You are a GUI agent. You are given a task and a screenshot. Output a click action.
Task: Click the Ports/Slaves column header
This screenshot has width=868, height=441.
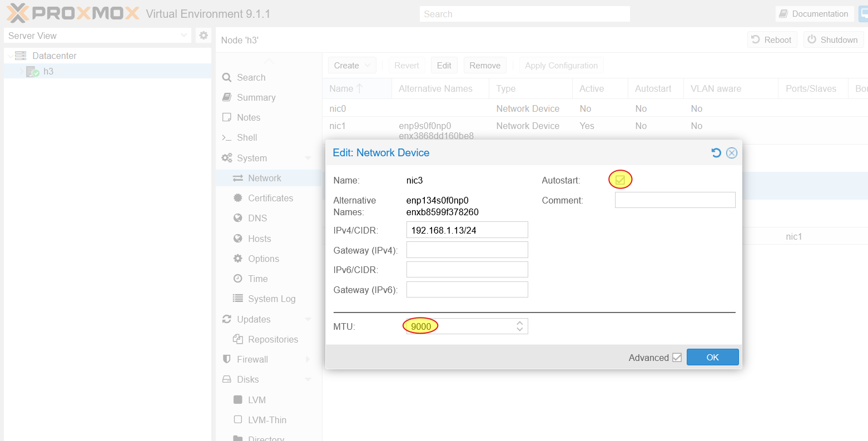(813, 88)
